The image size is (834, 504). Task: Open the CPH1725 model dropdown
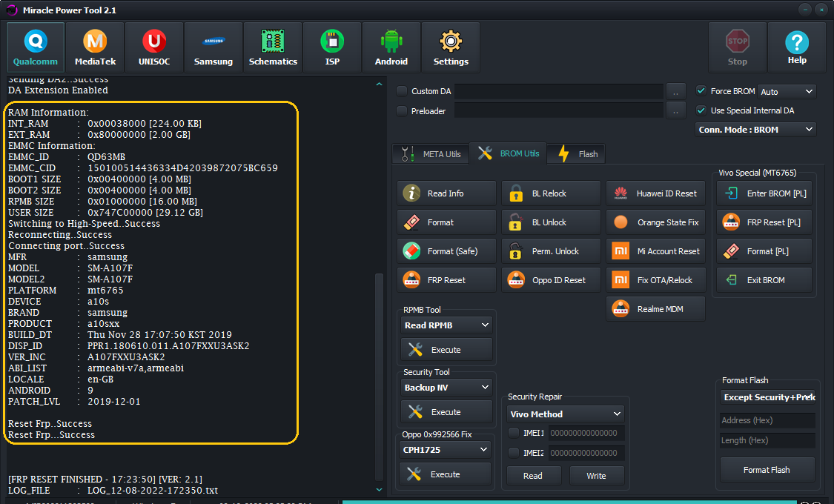tap(445, 450)
